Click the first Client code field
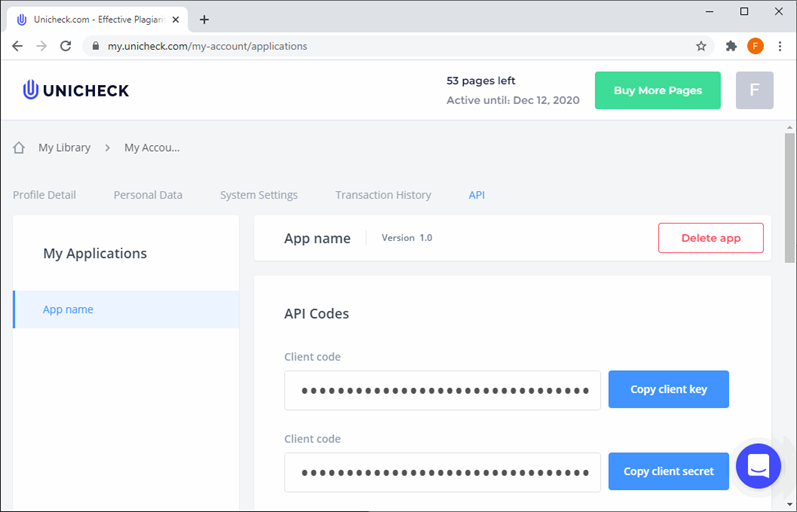Image resolution: width=797 pixels, height=512 pixels. (442, 390)
